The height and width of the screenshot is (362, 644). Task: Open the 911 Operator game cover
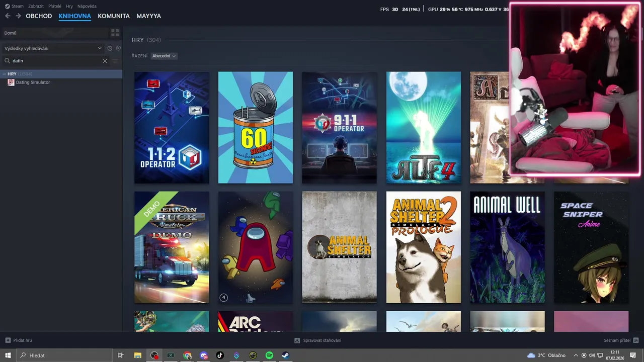click(340, 128)
